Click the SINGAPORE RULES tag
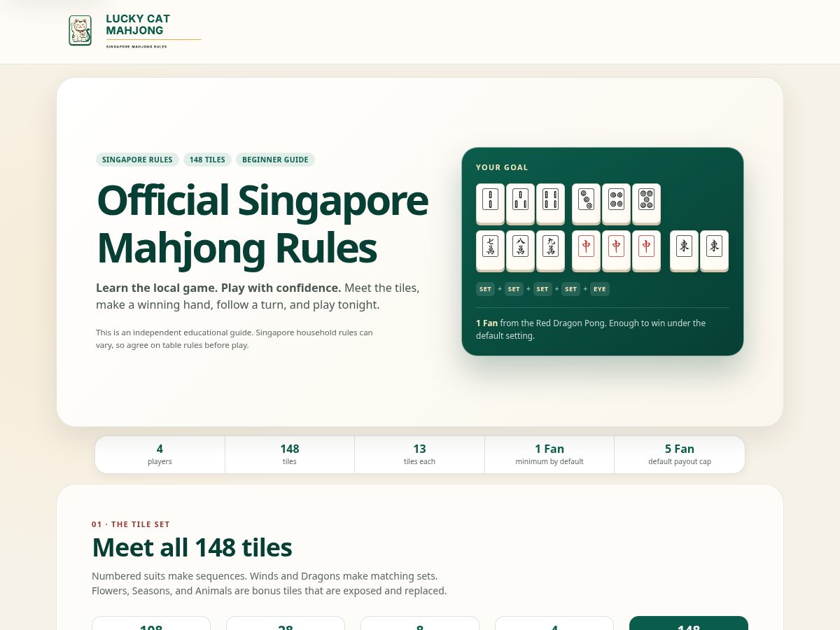 click(137, 160)
